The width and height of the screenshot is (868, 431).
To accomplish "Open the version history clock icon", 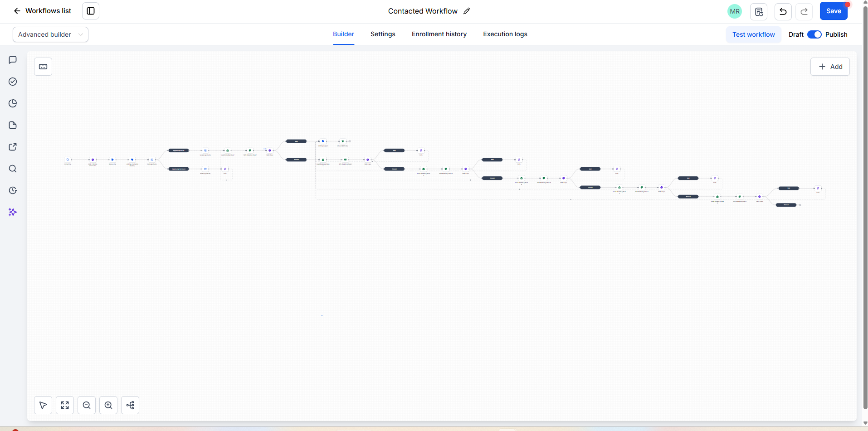I will tap(13, 190).
